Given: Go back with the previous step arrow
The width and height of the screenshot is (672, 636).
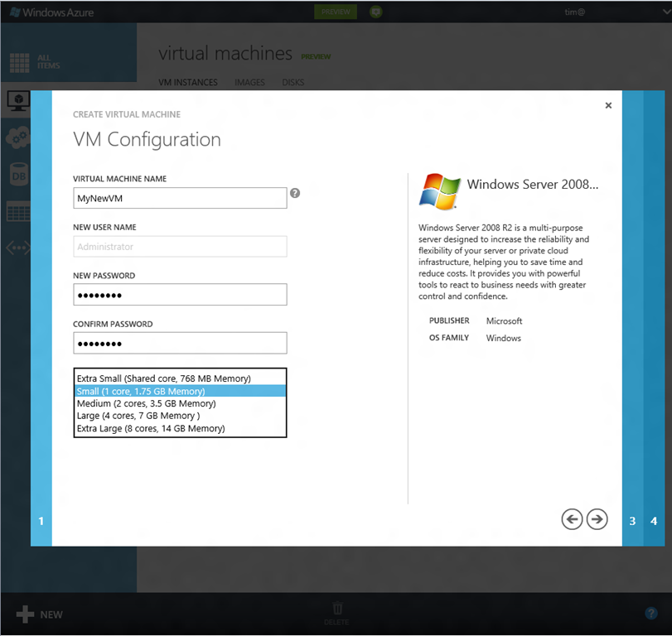Looking at the screenshot, I should 572,519.
